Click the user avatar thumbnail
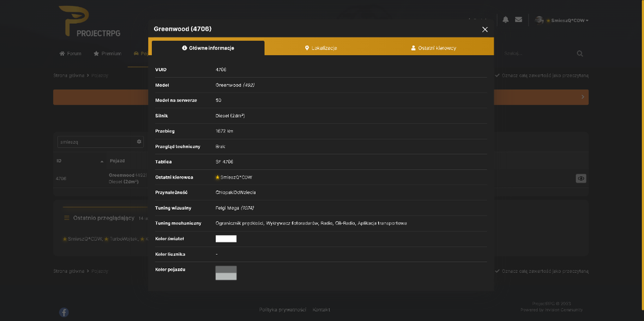Viewport: 644px width, 321px height. click(x=539, y=20)
